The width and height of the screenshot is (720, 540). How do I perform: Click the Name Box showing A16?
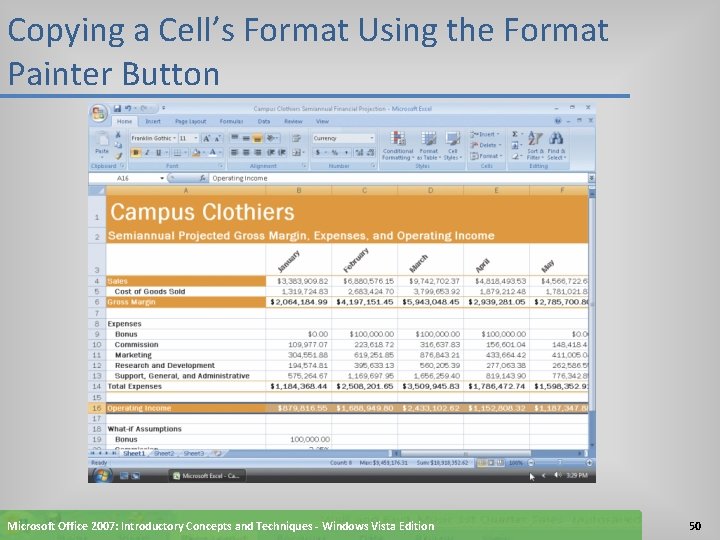click(126, 178)
